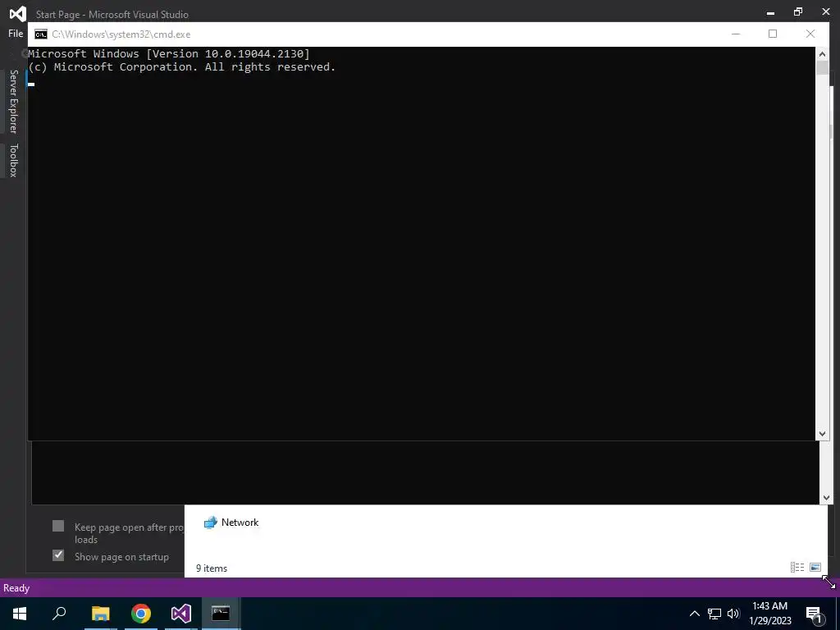Click the cmd scrollbar up arrow
This screenshot has width=840, height=630.
coord(822,53)
